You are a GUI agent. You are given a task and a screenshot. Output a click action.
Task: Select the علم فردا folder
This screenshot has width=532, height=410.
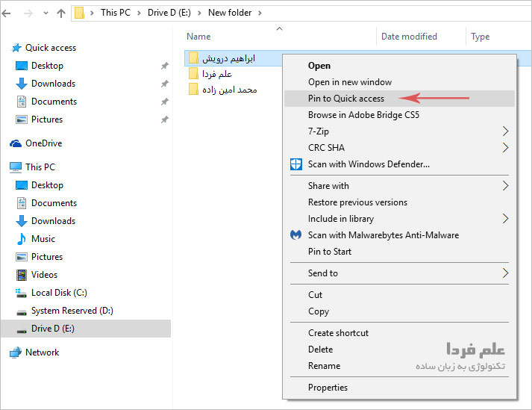(217, 73)
